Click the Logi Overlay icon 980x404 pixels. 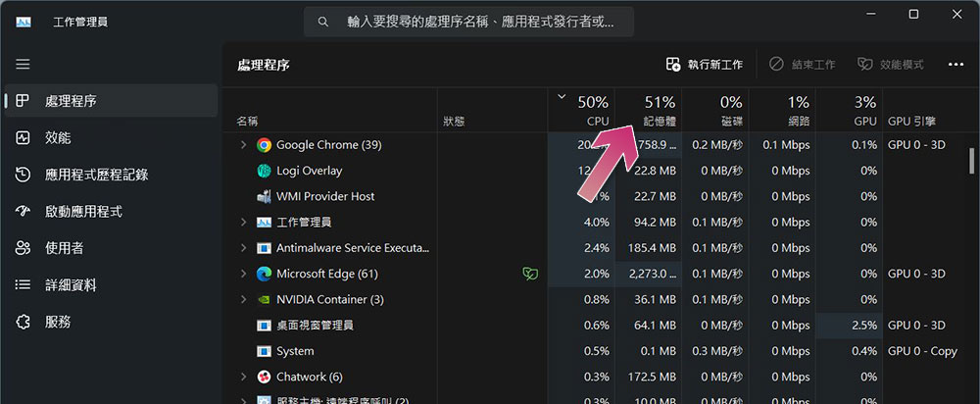point(264,171)
